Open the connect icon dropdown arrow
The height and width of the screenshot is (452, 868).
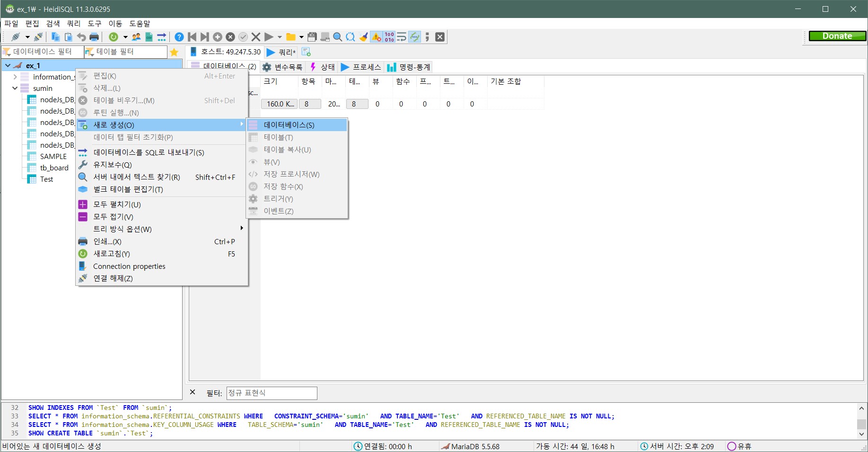pos(27,37)
